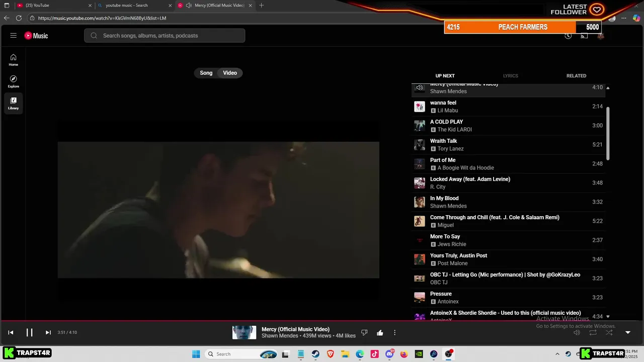Collapse the player page with down arrow
This screenshot has height=362, width=644.
tap(627, 332)
